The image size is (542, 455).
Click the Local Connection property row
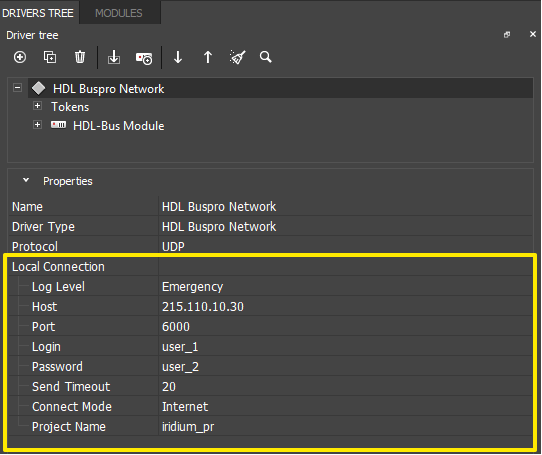click(271, 267)
